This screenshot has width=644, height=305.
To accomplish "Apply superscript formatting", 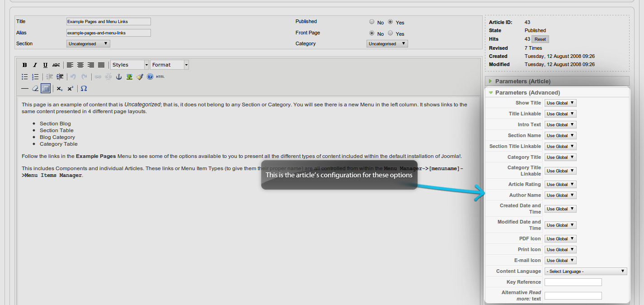I will [x=70, y=89].
